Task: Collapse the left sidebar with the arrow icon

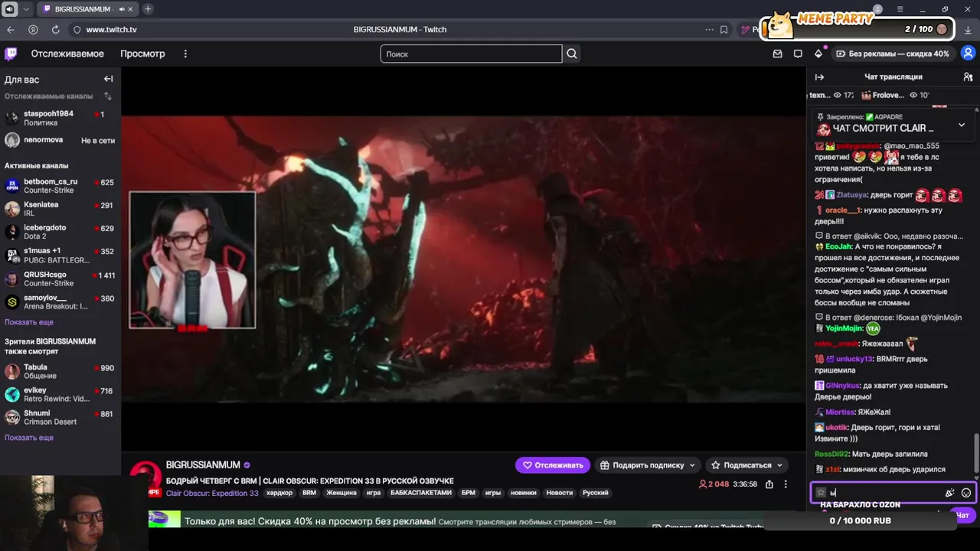Action: pos(108,79)
